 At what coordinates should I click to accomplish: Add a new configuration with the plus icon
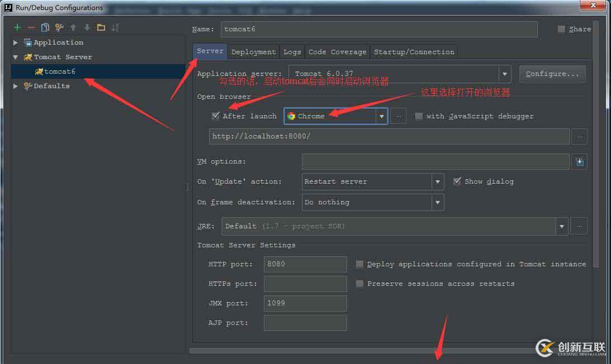pyautogui.click(x=17, y=27)
